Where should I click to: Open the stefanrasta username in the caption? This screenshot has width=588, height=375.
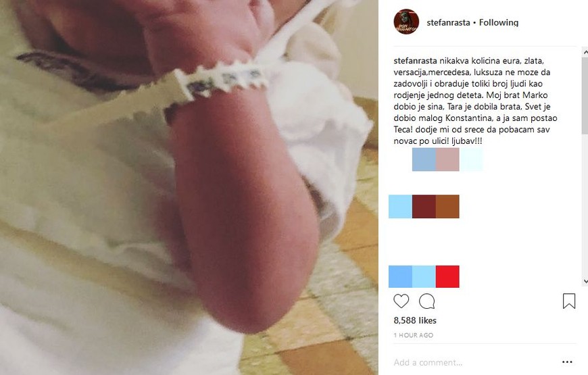[415, 61]
